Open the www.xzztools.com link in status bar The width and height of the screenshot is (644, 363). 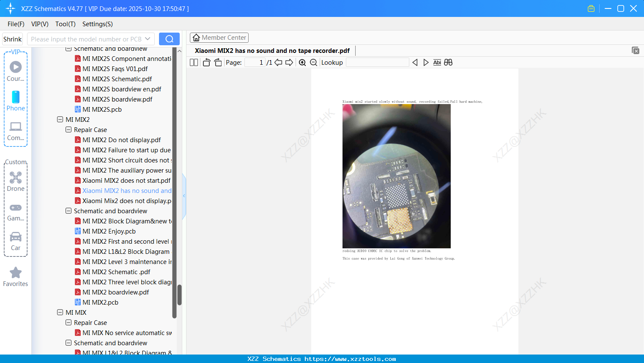click(x=350, y=359)
